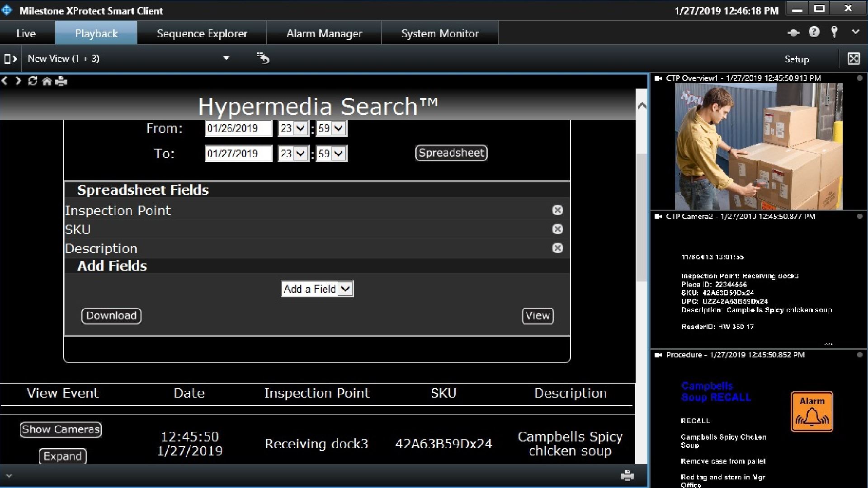868x488 pixels.
Task: Open the Sequence Explorer tab
Action: click(x=202, y=33)
